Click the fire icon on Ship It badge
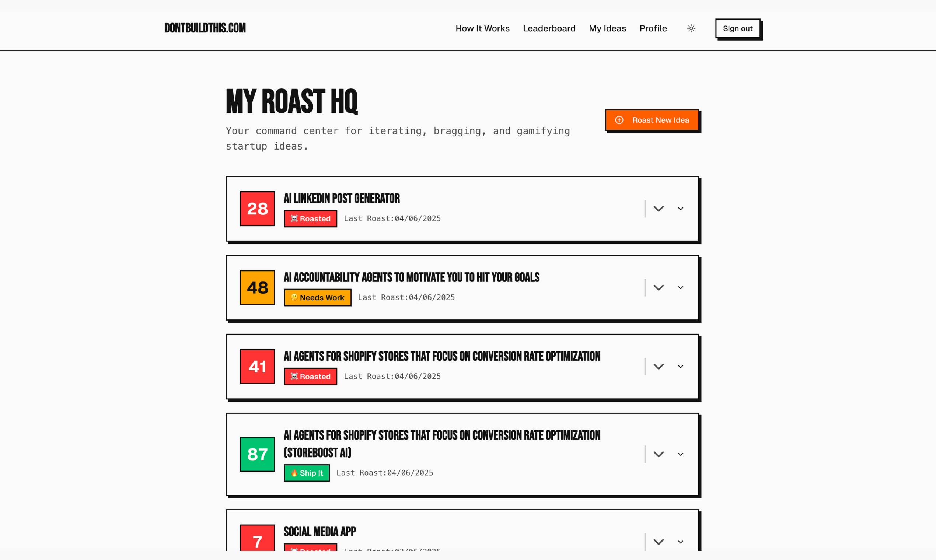The image size is (936, 560). click(294, 473)
